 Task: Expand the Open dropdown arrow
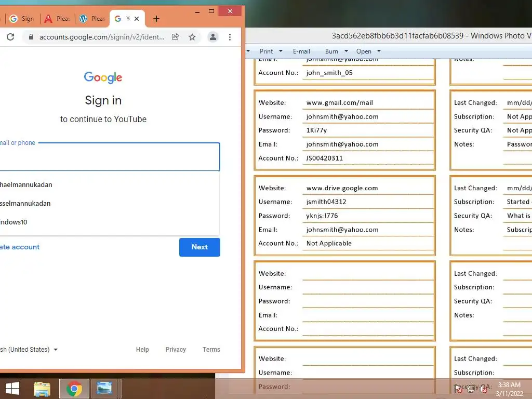tap(379, 51)
